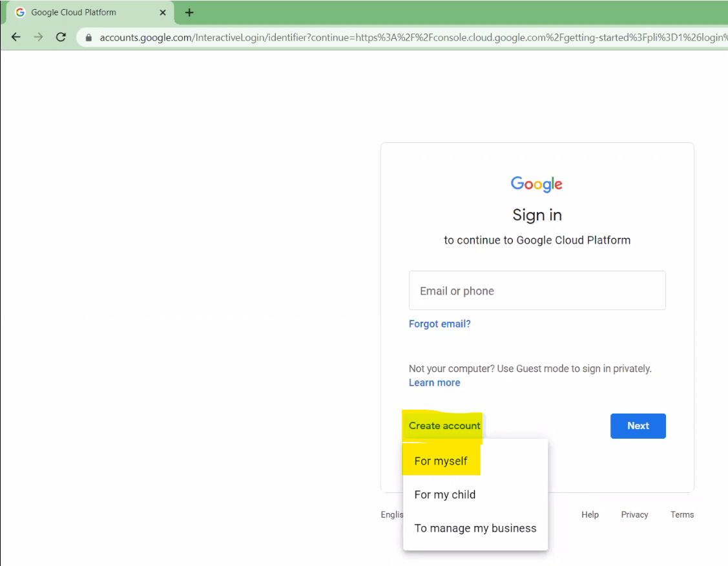Open the English language selector
Screen dimensions: 728x566
pyautogui.click(x=392, y=514)
